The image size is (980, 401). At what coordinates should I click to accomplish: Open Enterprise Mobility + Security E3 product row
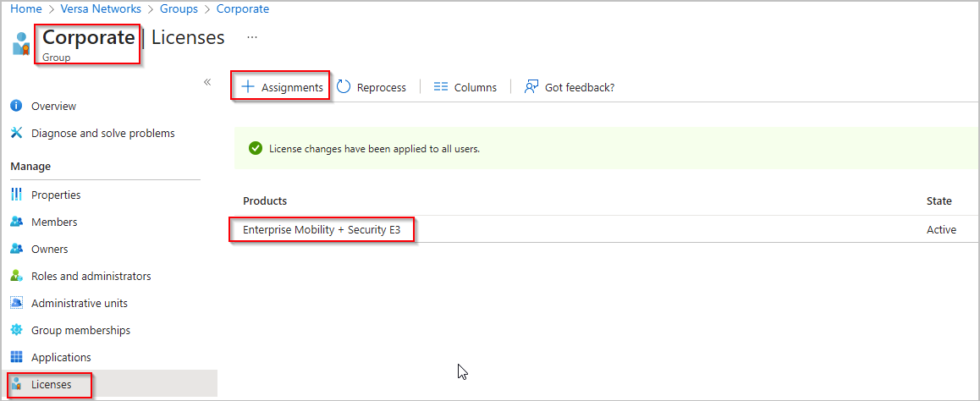pos(322,229)
